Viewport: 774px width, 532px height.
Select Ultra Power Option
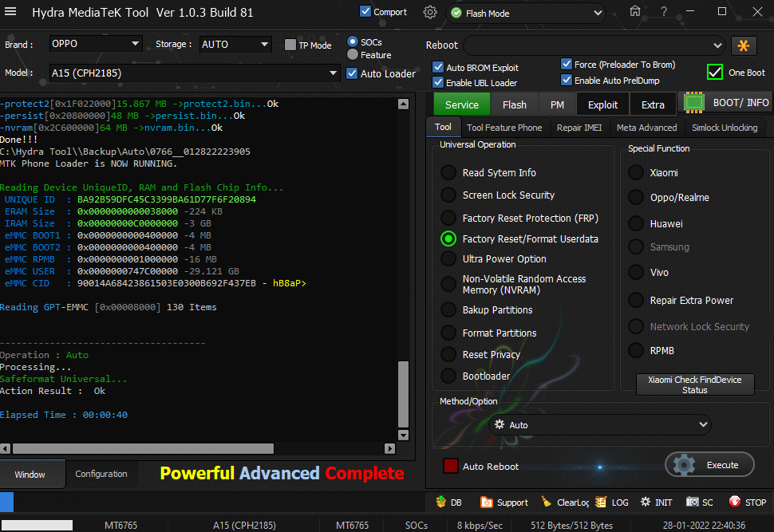coord(448,258)
